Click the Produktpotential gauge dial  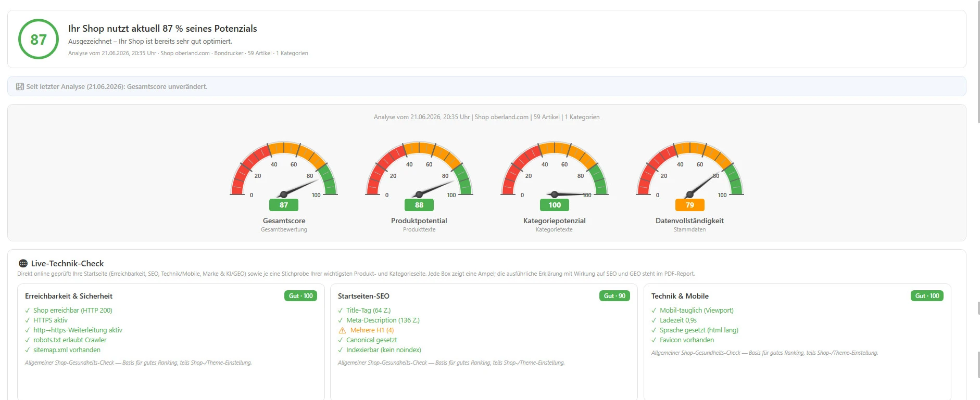(x=419, y=170)
